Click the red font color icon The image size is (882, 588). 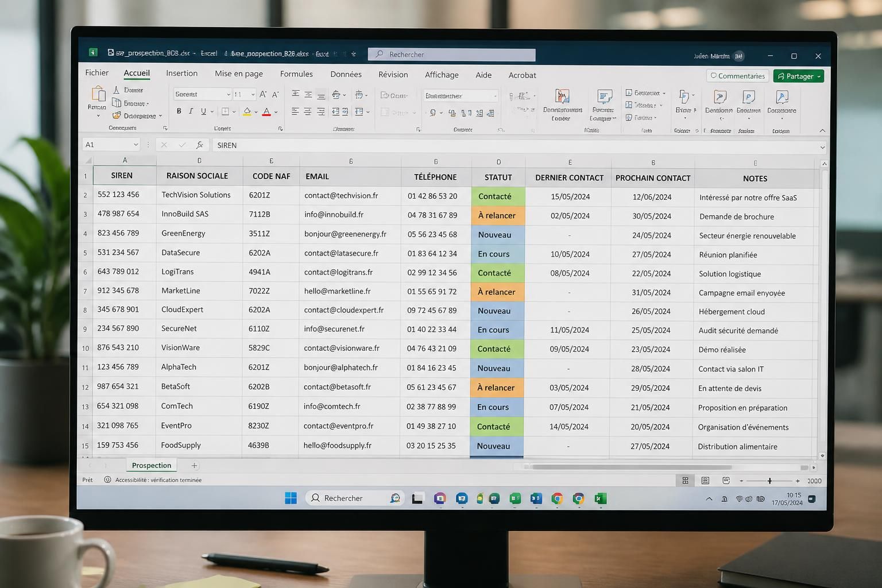(266, 111)
